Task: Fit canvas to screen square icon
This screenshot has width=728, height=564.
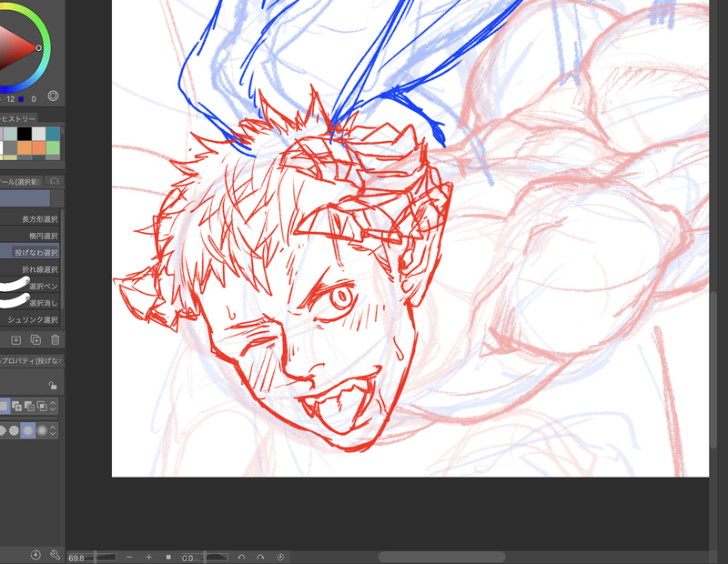Action: pyautogui.click(x=168, y=557)
